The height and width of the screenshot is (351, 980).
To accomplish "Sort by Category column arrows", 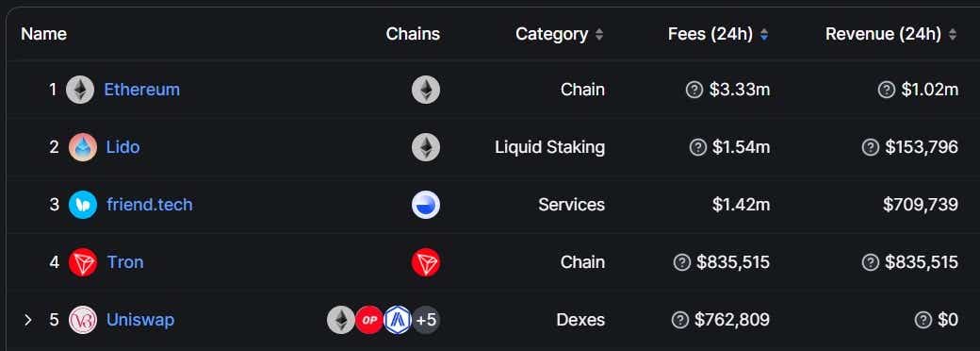I will (x=598, y=34).
